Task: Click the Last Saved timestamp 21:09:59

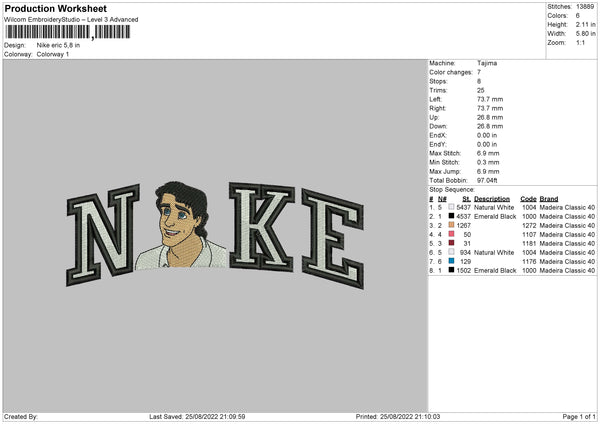Action: pyautogui.click(x=215, y=417)
